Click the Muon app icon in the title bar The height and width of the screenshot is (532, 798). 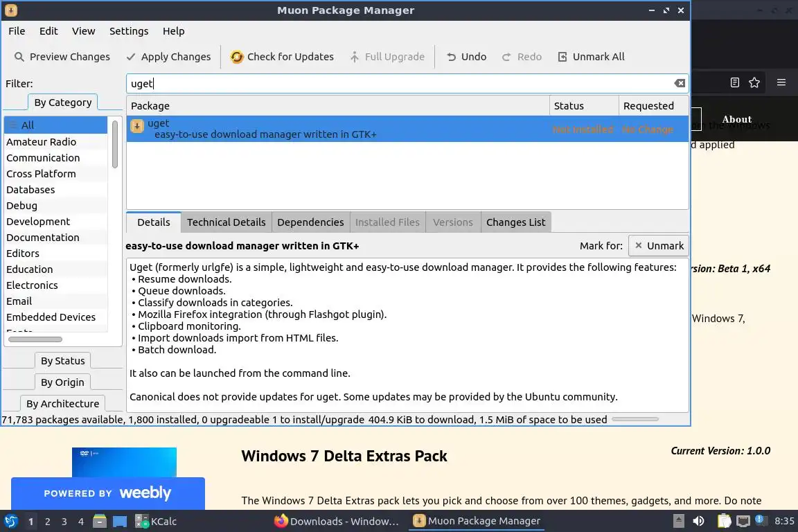click(10, 10)
